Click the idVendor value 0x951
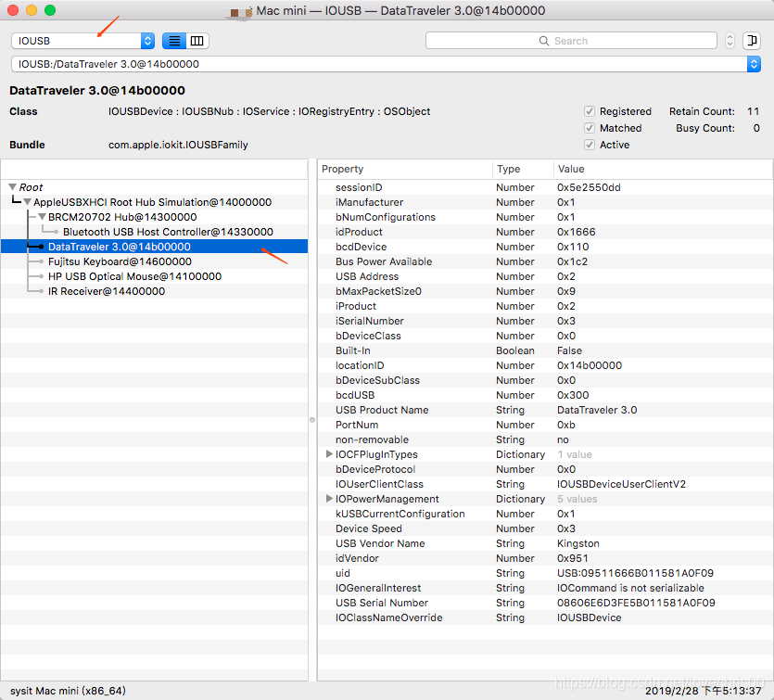Viewport: 774px width, 700px height. tap(573, 558)
